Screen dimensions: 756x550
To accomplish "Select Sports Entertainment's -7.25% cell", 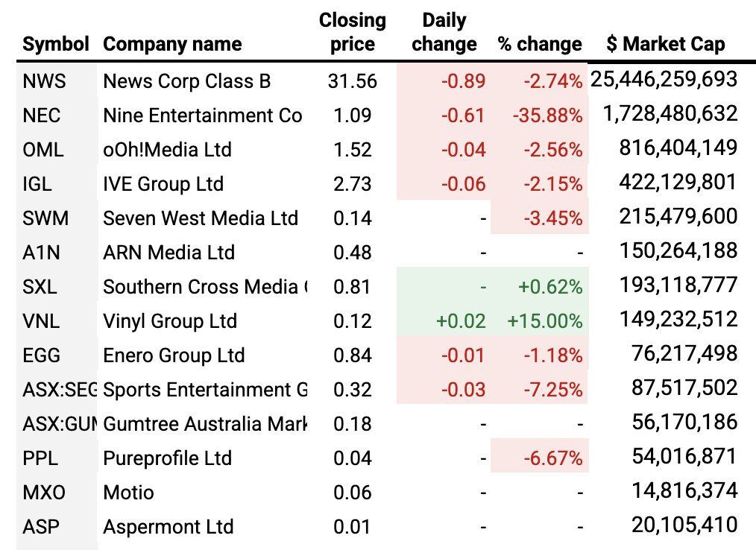I will (x=552, y=390).
